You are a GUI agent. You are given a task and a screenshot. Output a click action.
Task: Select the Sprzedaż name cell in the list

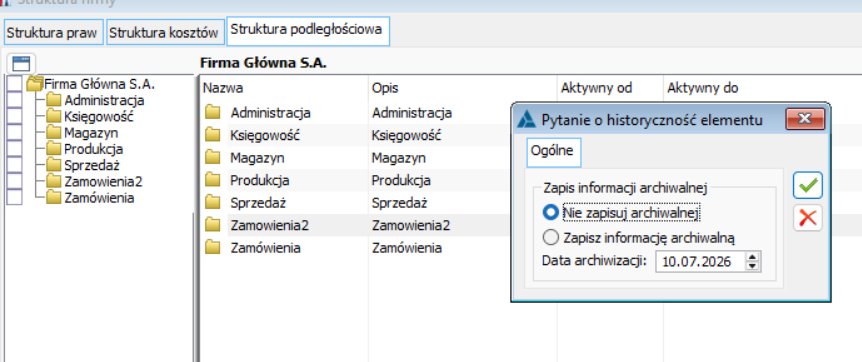pos(258,202)
